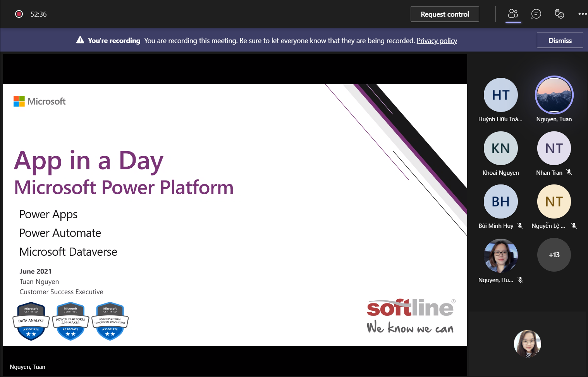Viewport: 588px width, 377px height.
Task: Click the Microsoft logo on the slide
Action: tap(40, 102)
